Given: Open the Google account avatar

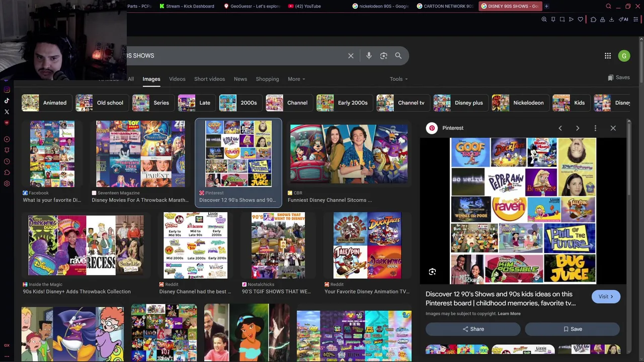Looking at the screenshot, I should pos(624,56).
